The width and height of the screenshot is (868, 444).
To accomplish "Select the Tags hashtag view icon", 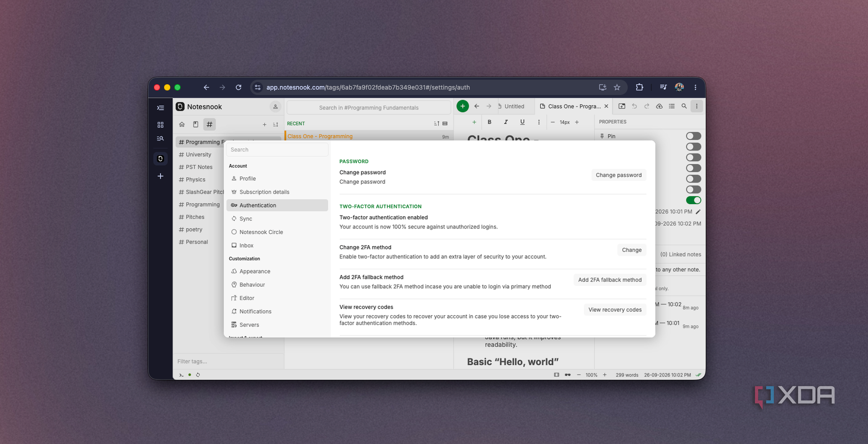I will tap(209, 125).
